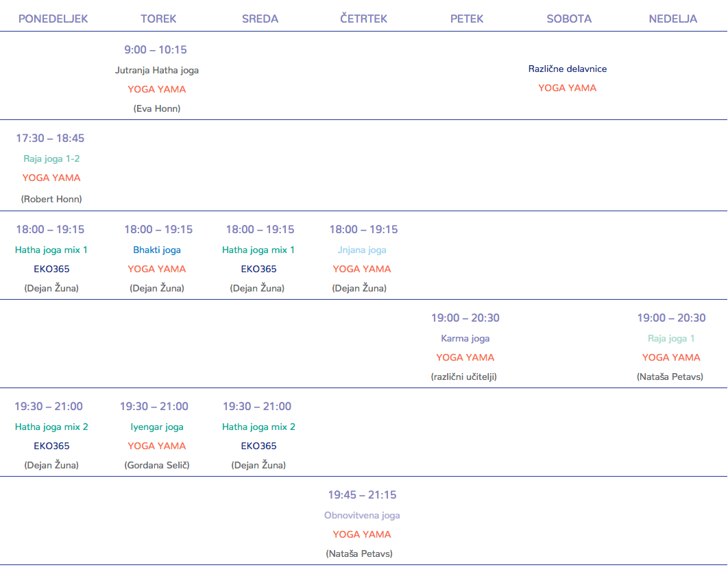The height and width of the screenshot is (572, 728).
Task: Select the SOBOTA column header
Action: click(569, 19)
